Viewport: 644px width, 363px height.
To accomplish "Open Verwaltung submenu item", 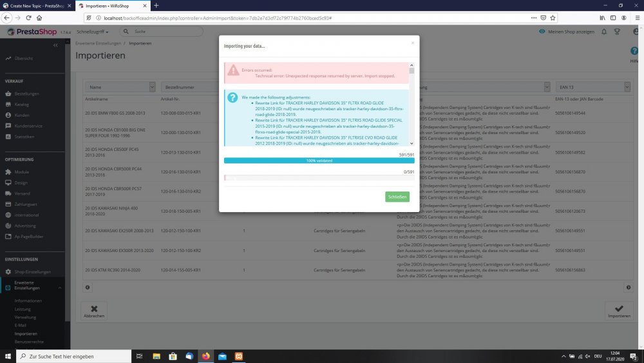I will (x=25, y=317).
